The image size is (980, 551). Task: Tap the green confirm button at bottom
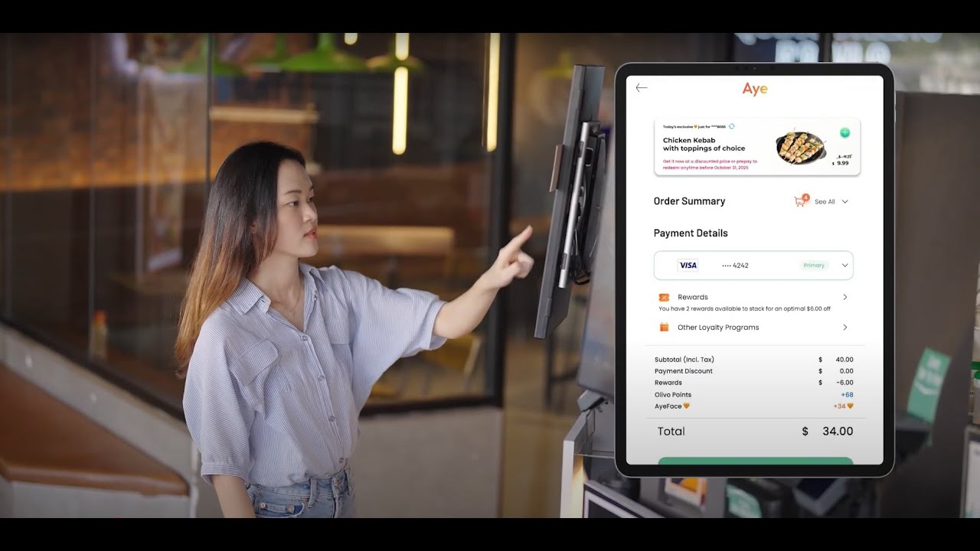(755, 461)
